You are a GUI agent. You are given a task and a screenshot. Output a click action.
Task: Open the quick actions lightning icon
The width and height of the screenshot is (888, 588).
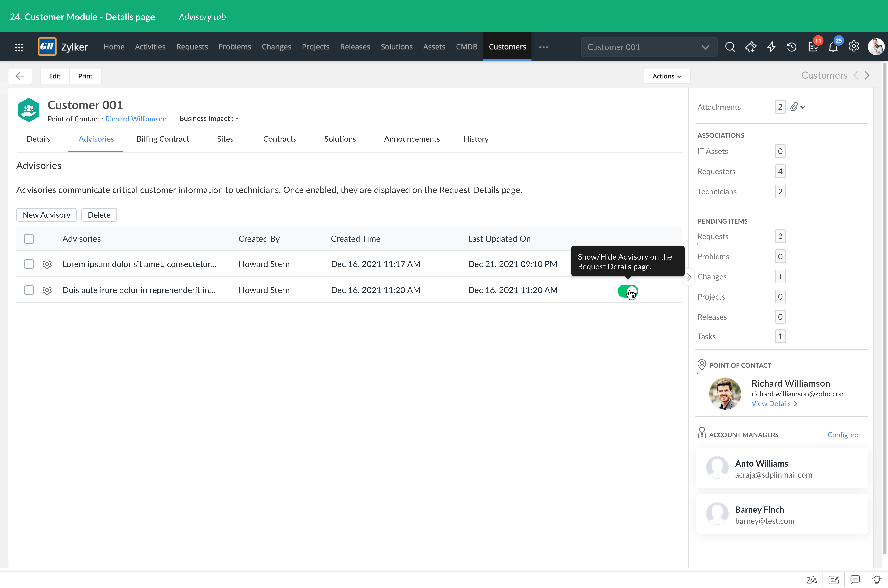(771, 47)
